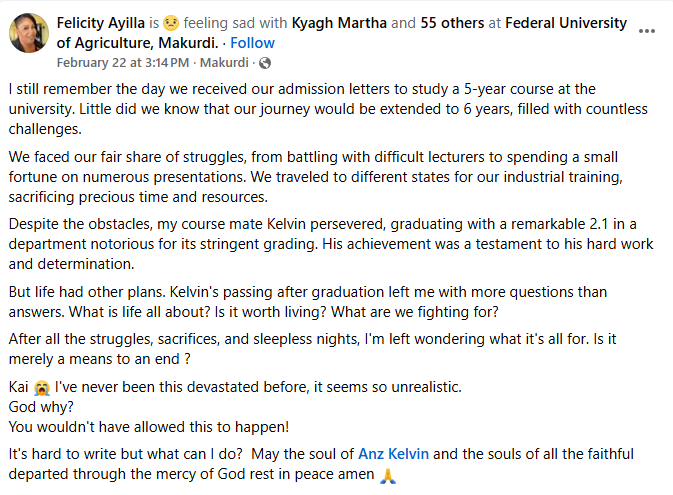Open the Anz Kelvin tagged profile
Image resolution: width=673 pixels, height=495 pixels.
pyautogui.click(x=393, y=453)
